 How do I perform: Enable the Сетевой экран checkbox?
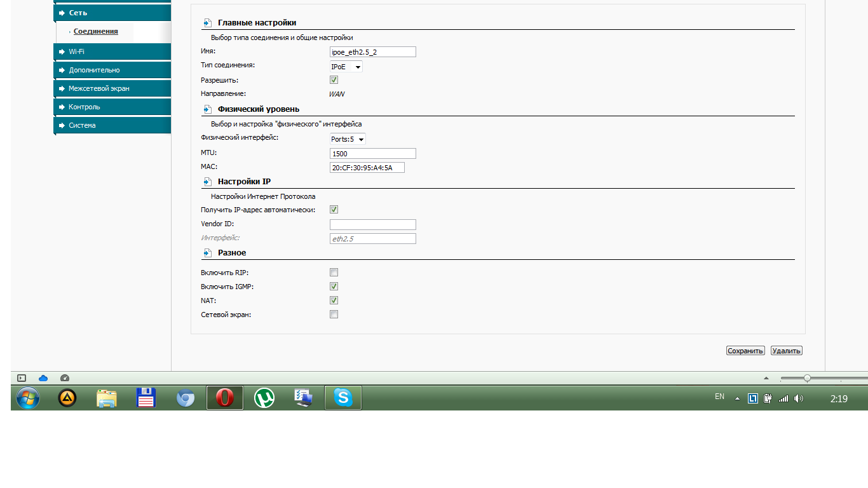(x=334, y=315)
